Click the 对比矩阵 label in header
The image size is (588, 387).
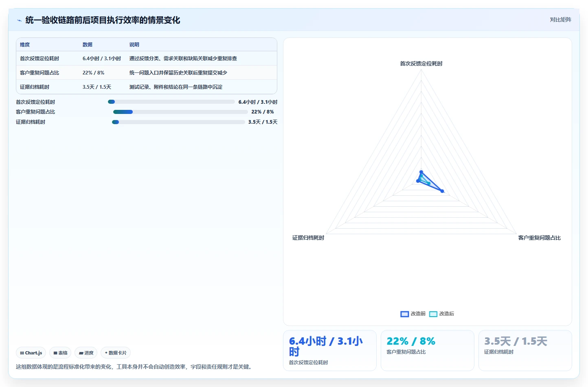[x=560, y=20]
